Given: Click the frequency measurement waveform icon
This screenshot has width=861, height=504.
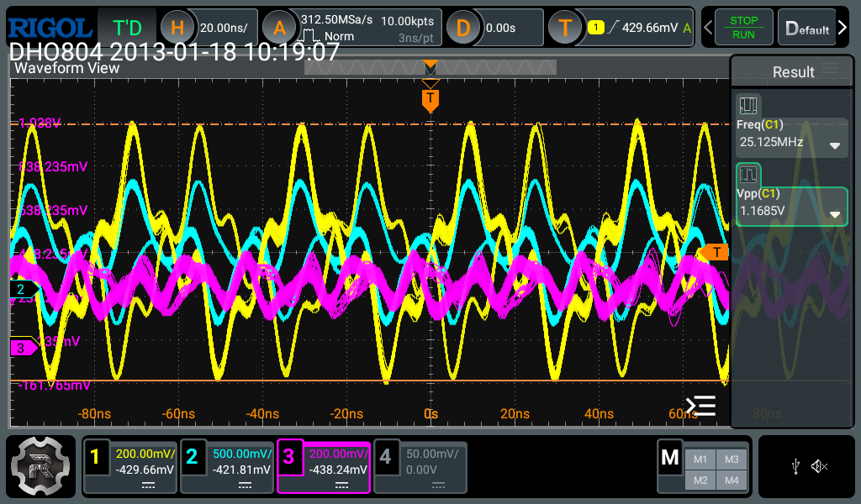Looking at the screenshot, I should pos(748,105).
